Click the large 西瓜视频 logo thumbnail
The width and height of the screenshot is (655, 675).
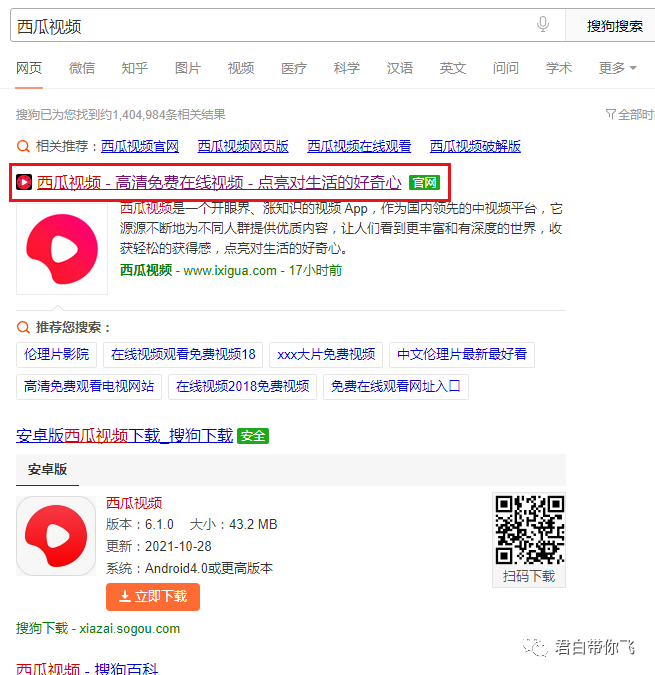62,249
